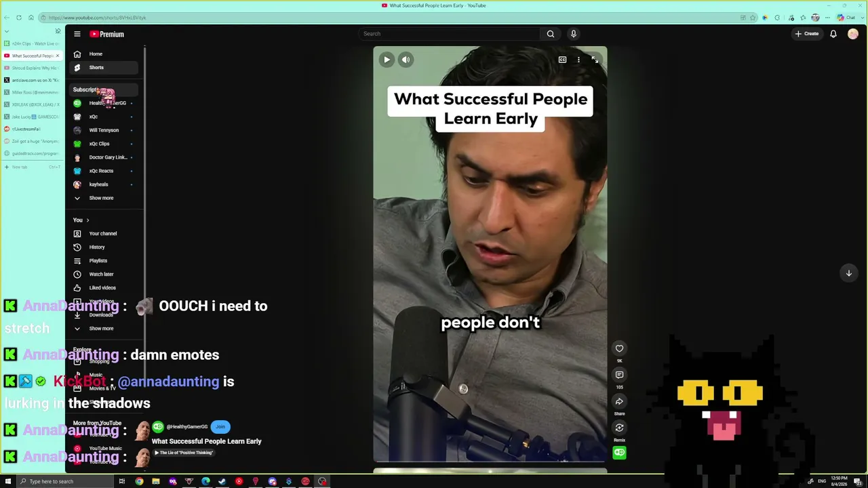
Task: Open the Windows Start menu
Action: point(7,481)
